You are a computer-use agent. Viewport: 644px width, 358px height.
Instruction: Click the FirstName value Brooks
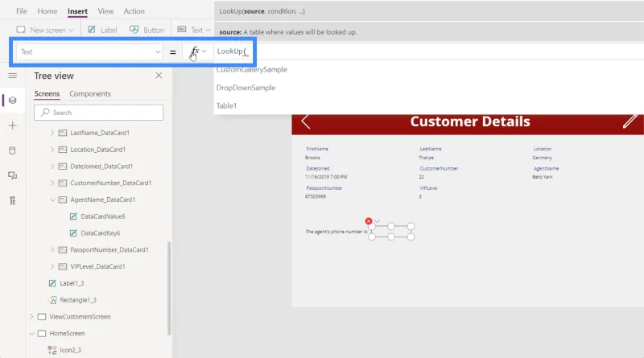[312, 158]
